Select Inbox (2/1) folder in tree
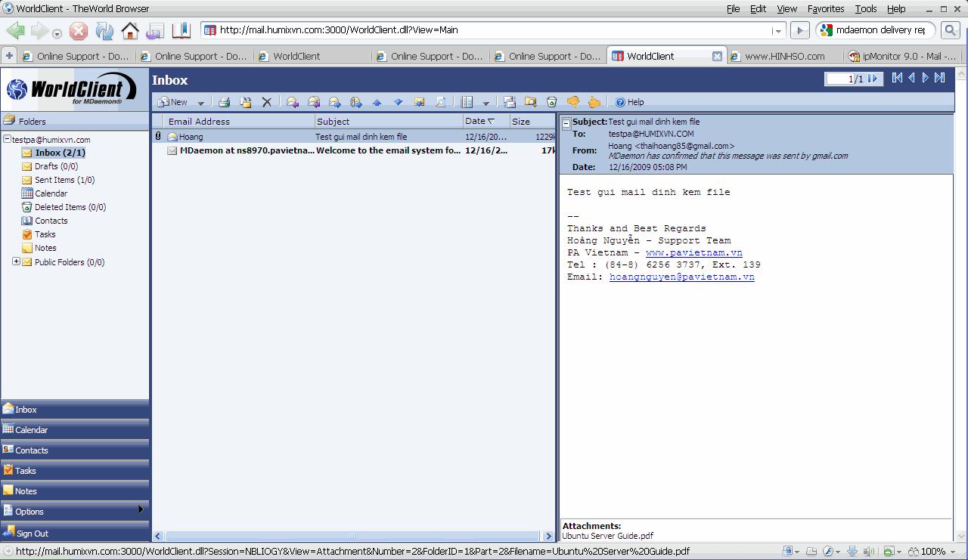Image resolution: width=968 pixels, height=560 pixels. coord(53,153)
